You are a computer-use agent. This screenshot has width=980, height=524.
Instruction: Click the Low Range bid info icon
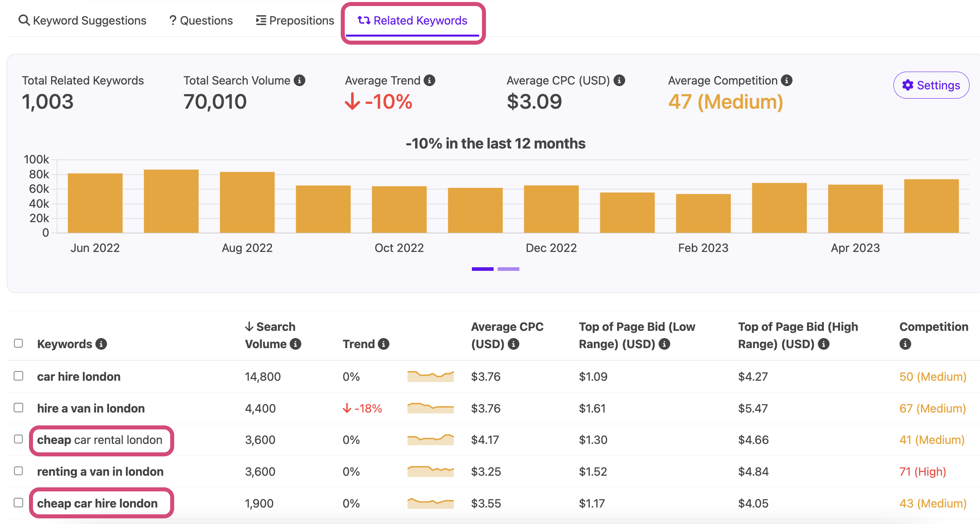point(664,344)
